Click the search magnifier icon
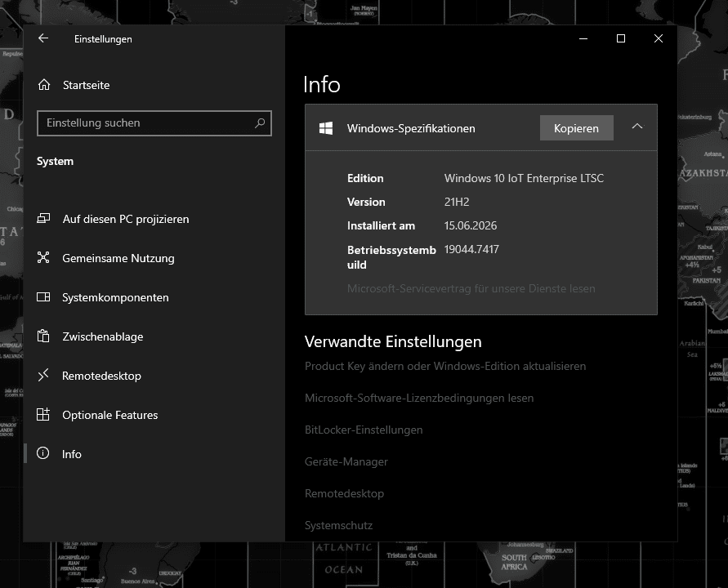The height and width of the screenshot is (588, 728). click(260, 123)
